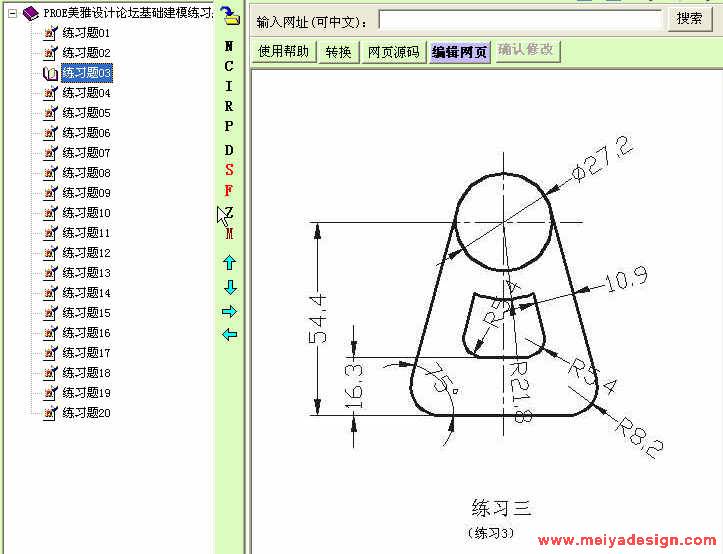Open the folder icon atop the sidebar strip
Screen dimensions: 723x554
[x=230, y=16]
